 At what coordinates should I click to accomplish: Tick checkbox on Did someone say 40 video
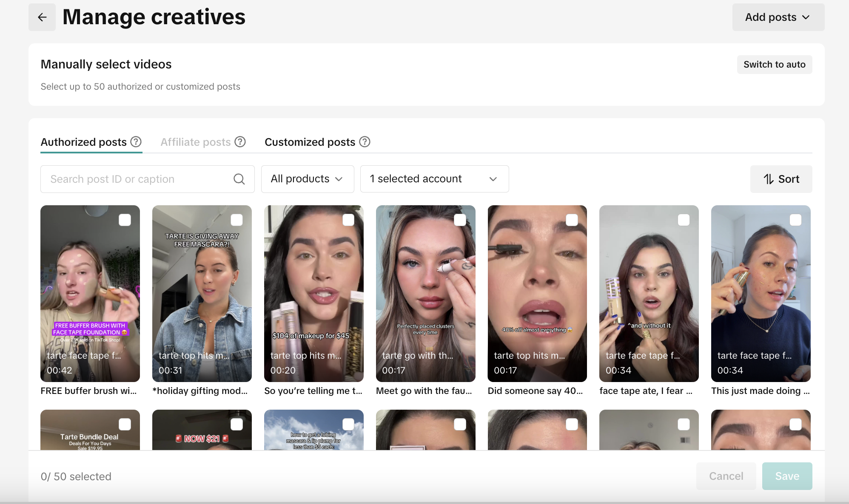coord(572,220)
